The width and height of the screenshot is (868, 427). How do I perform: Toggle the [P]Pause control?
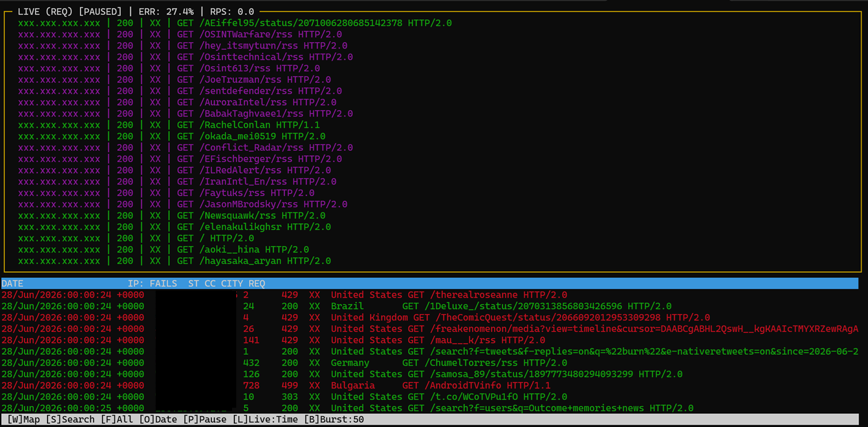(x=205, y=420)
